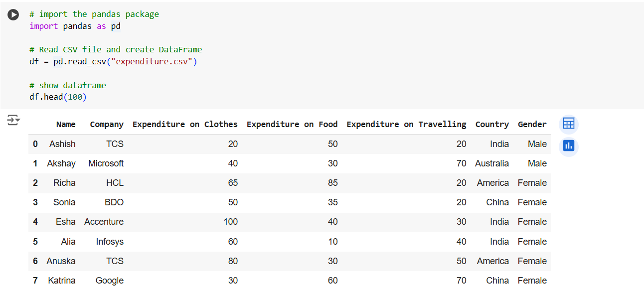Screen dimensions: 644x294
Task: Click the bar chart icon below the table icon
Action: click(x=569, y=146)
